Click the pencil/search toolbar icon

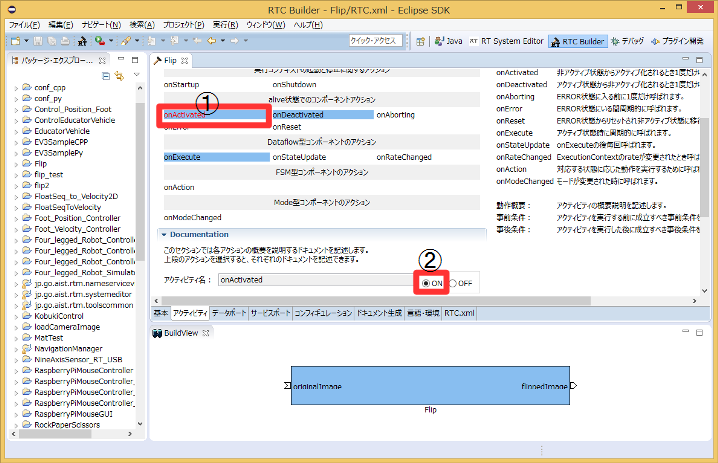125,41
